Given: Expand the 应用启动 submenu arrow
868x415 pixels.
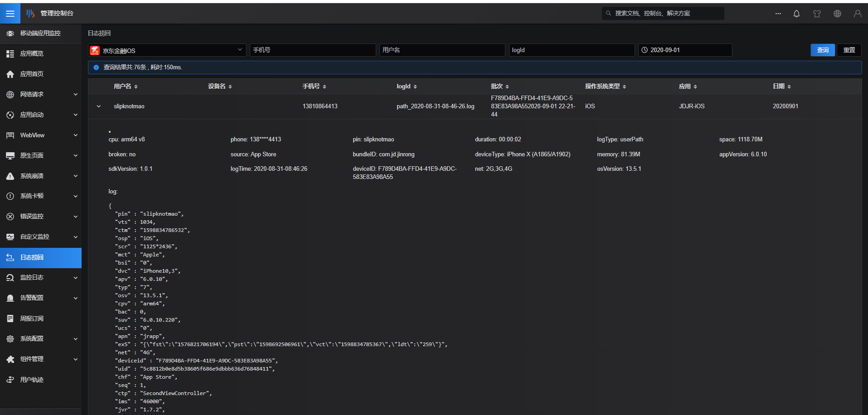Looking at the screenshot, I should coord(76,115).
